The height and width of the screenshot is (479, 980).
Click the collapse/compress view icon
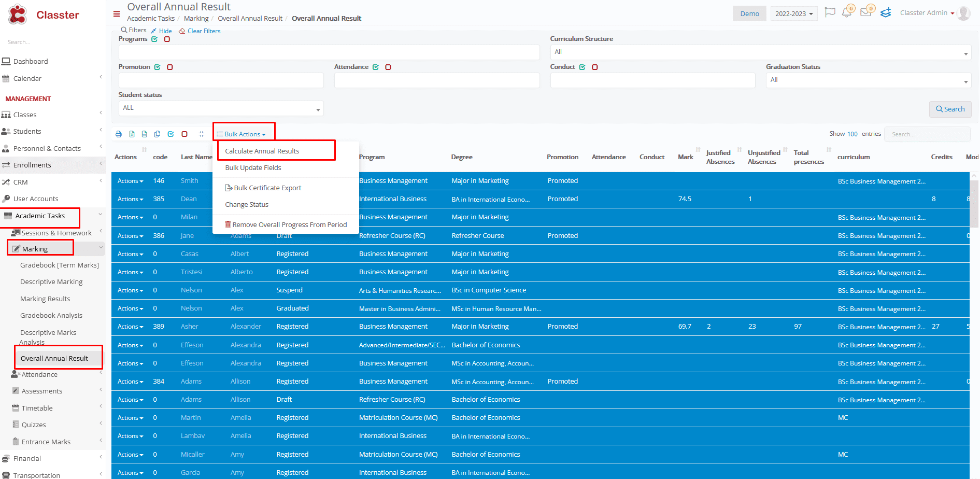[x=201, y=134]
